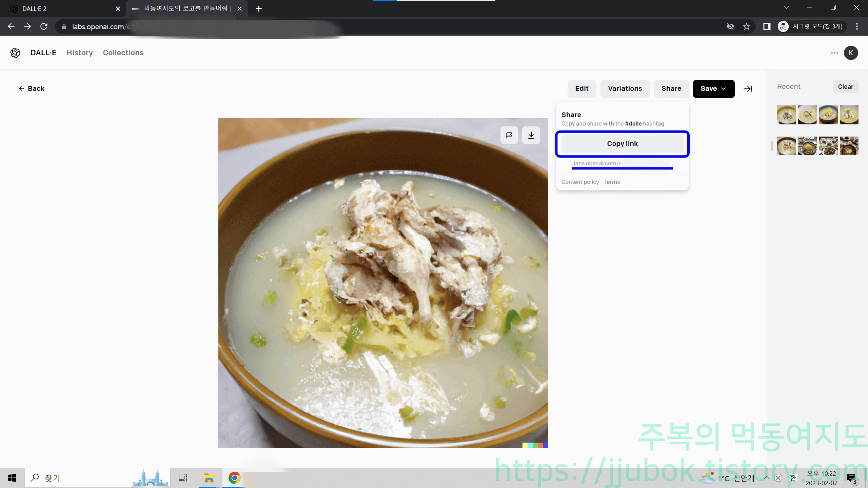Click the flag icon to report this image
868x488 pixels.
pos(509,135)
